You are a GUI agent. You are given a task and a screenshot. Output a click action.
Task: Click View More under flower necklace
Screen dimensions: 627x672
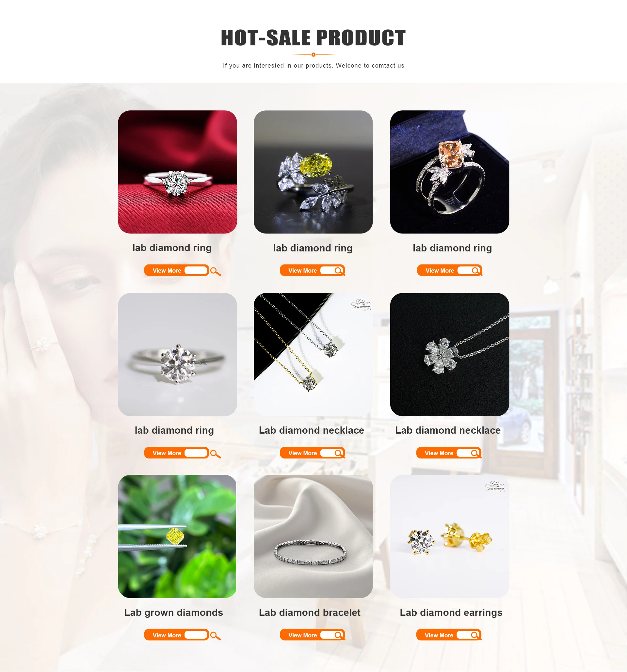coord(439,453)
